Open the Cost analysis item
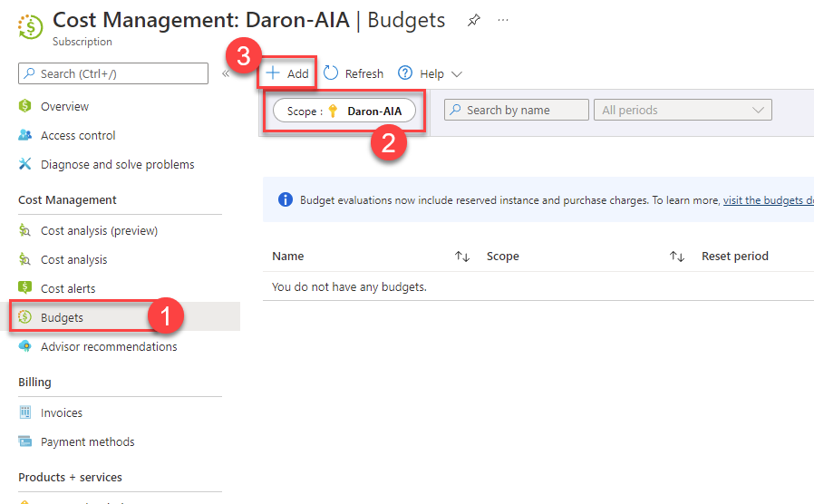The width and height of the screenshot is (814, 504). point(73,259)
